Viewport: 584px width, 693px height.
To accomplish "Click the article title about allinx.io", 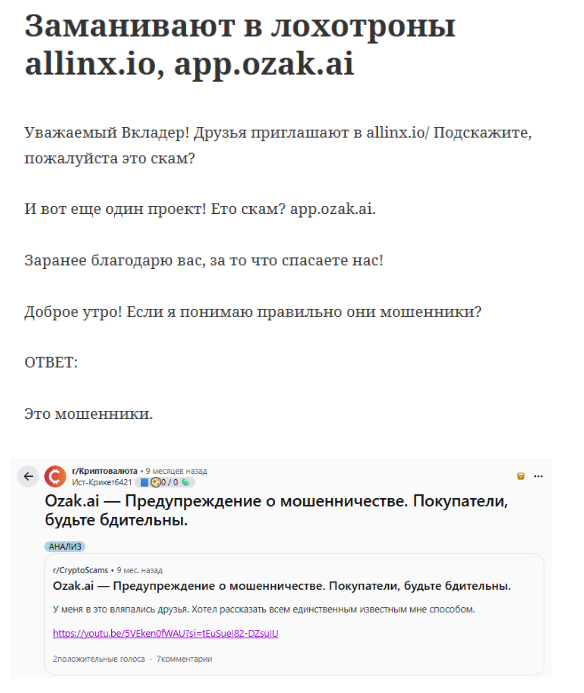I will [240, 44].
